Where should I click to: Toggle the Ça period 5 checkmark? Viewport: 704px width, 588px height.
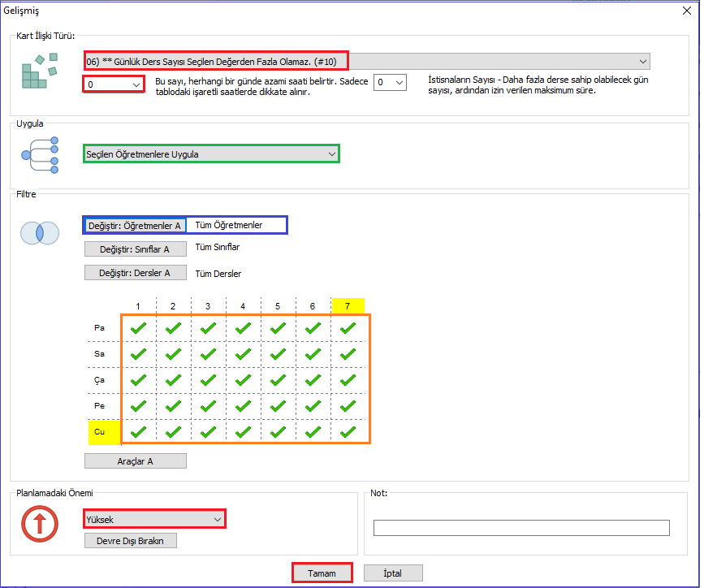click(x=278, y=380)
